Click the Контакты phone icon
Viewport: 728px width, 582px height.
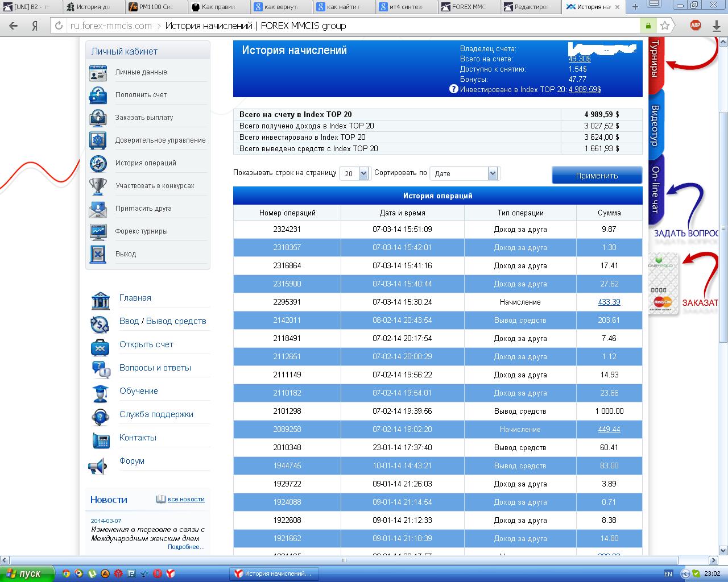[x=100, y=440]
